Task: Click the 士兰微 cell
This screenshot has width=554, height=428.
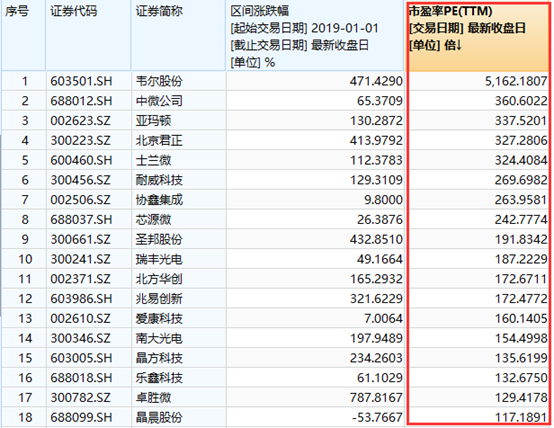Action: click(153, 160)
